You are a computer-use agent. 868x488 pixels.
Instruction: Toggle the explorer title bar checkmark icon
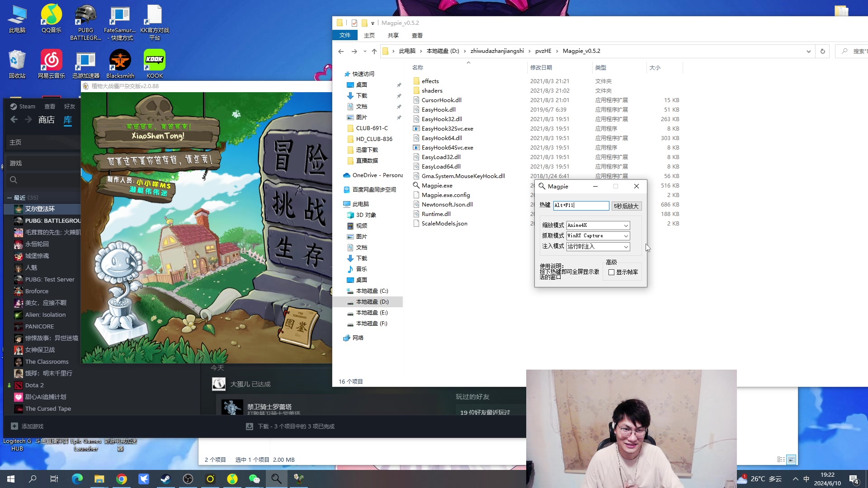[x=354, y=23]
